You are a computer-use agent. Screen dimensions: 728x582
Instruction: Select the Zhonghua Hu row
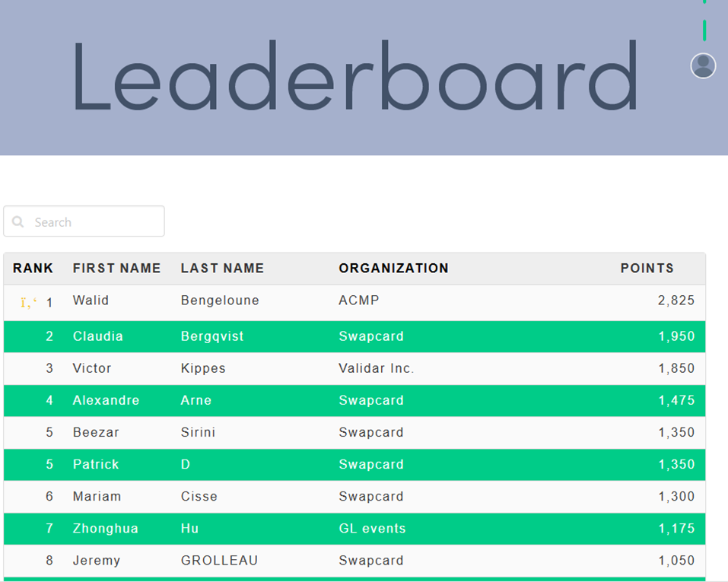click(x=354, y=528)
